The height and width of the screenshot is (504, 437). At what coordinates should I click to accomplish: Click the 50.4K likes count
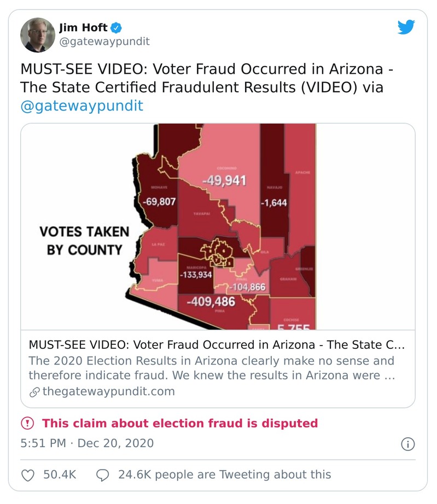[x=60, y=474]
